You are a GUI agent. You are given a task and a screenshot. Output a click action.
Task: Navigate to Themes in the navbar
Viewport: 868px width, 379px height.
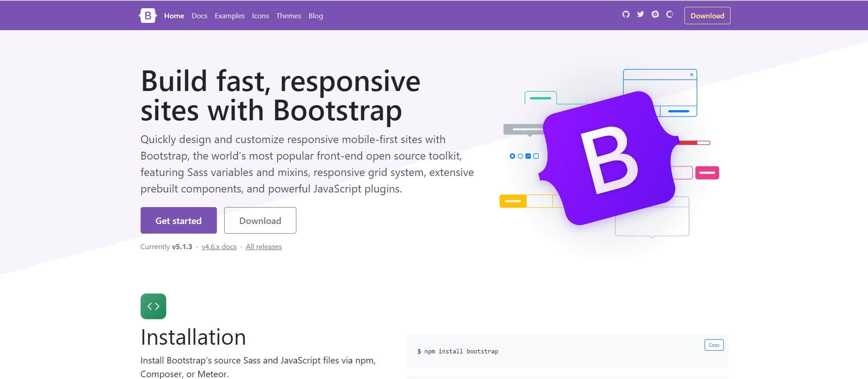[x=289, y=16]
